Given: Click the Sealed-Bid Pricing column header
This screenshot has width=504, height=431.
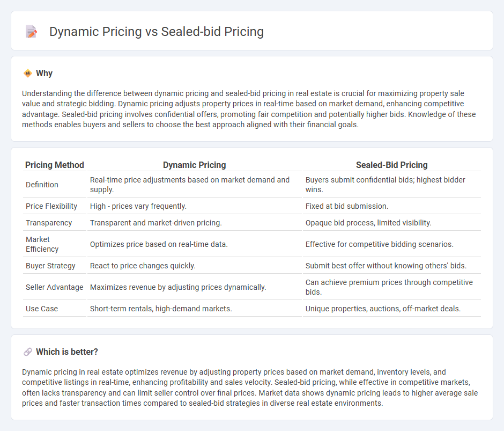Looking at the screenshot, I should (x=392, y=165).
